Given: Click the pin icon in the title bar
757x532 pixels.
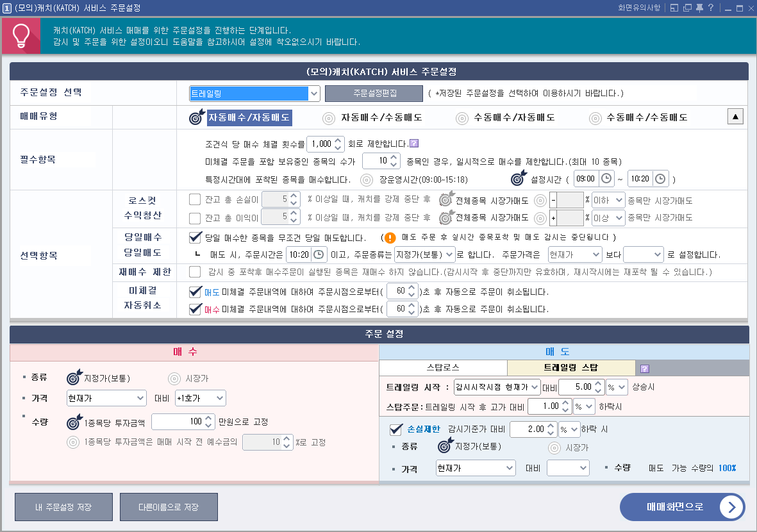Looking at the screenshot, I should tap(699, 8).
